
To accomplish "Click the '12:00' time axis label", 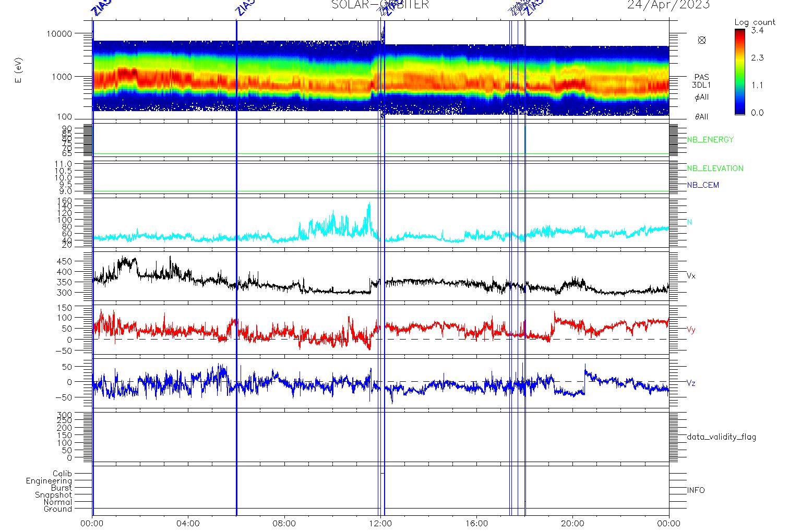I will click(380, 524).
